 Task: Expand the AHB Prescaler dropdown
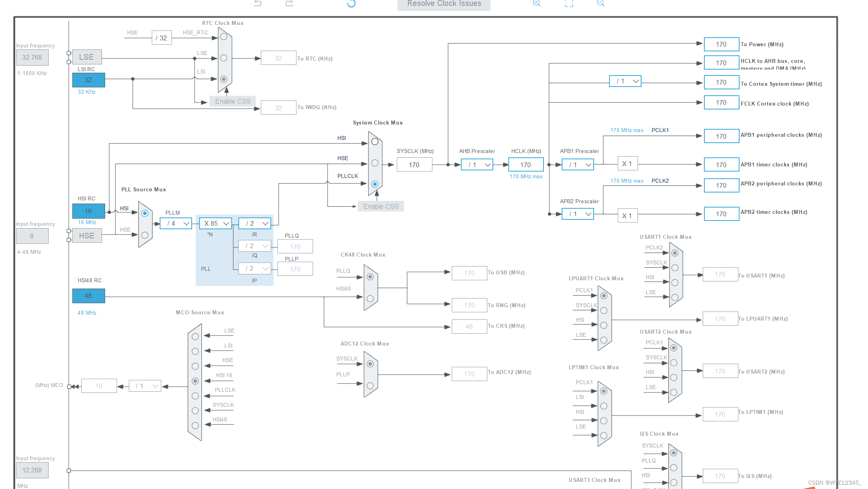point(477,165)
